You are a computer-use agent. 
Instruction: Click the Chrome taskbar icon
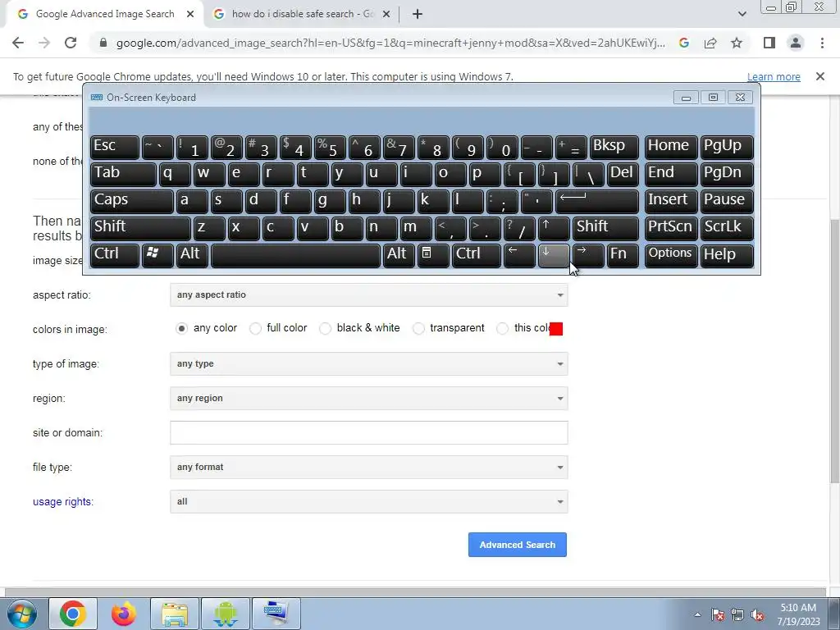(x=73, y=614)
